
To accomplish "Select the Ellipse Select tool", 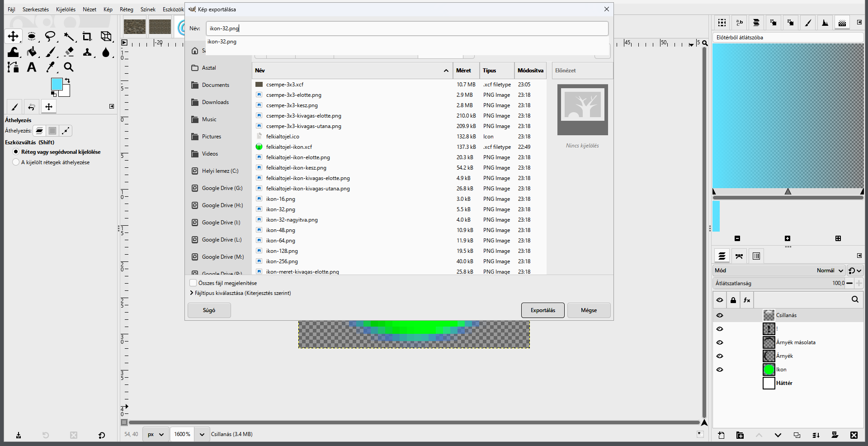I will 32,36.
